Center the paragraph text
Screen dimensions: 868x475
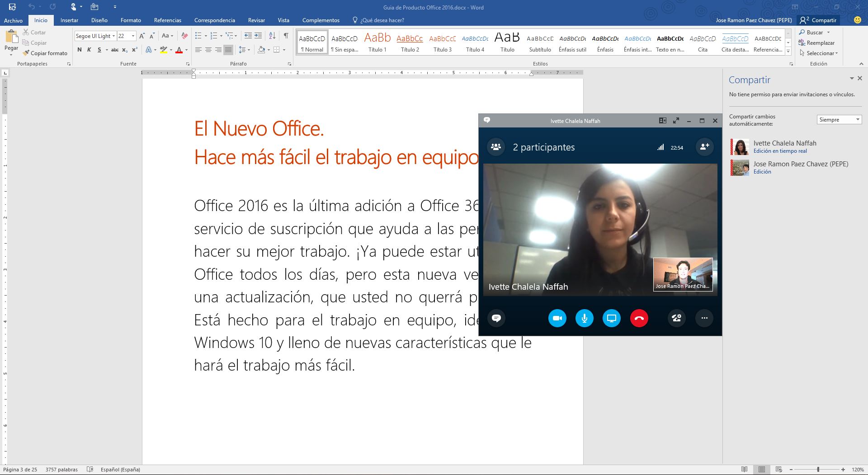pyautogui.click(x=208, y=50)
